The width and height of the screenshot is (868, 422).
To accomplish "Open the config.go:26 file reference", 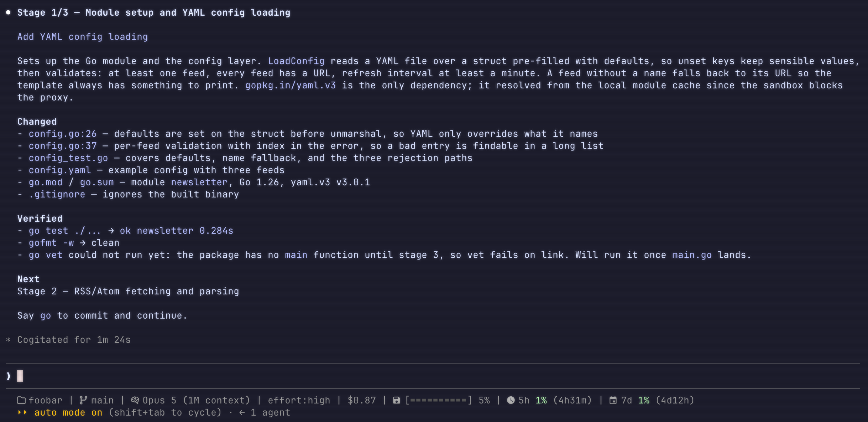I will [63, 134].
